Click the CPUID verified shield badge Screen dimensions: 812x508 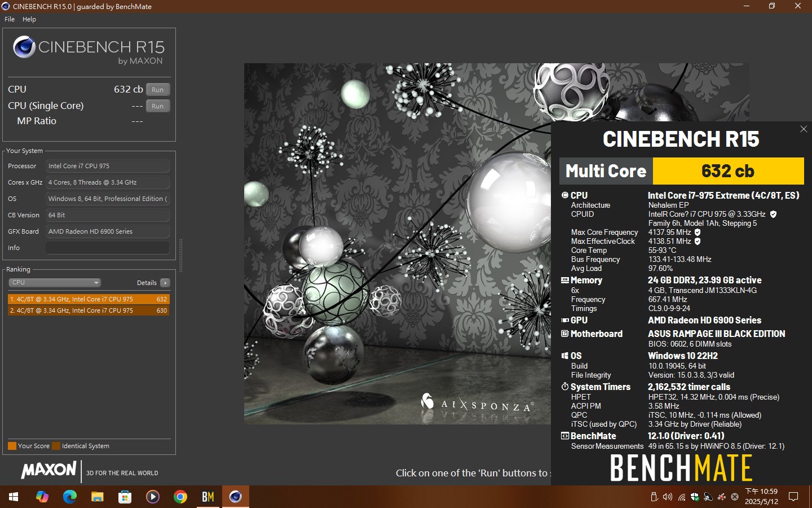tap(773, 214)
